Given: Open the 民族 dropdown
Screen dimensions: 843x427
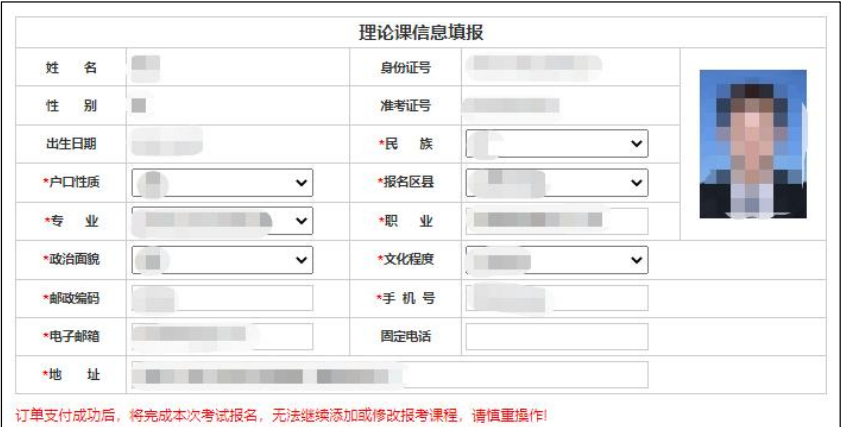Looking at the screenshot, I should 556,144.
